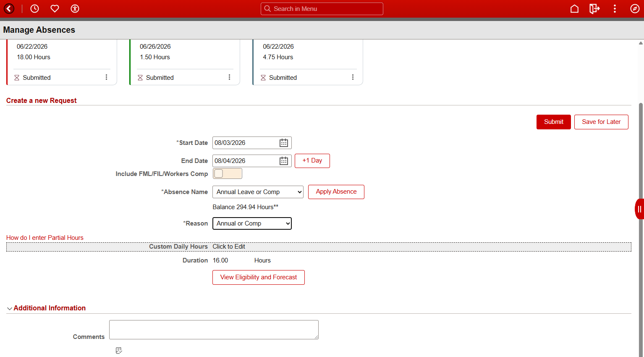Click View Eligibility and Forecast button
644x357 pixels.
(x=259, y=277)
